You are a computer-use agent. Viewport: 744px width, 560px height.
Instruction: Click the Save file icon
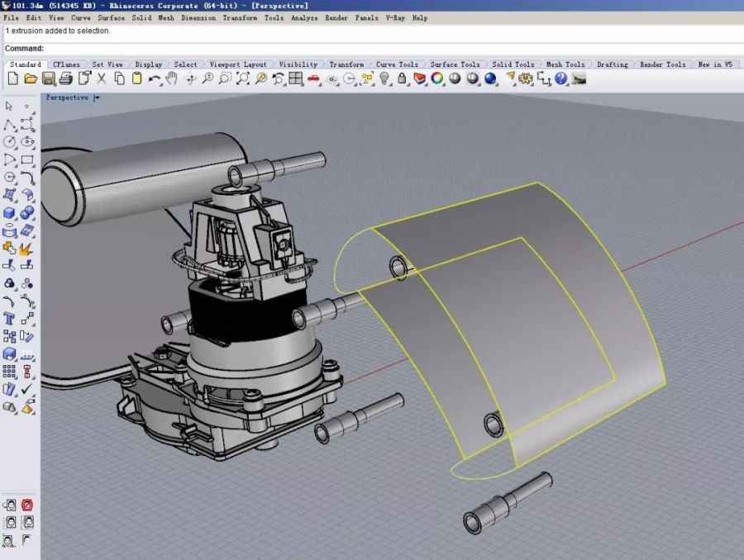click(x=48, y=78)
